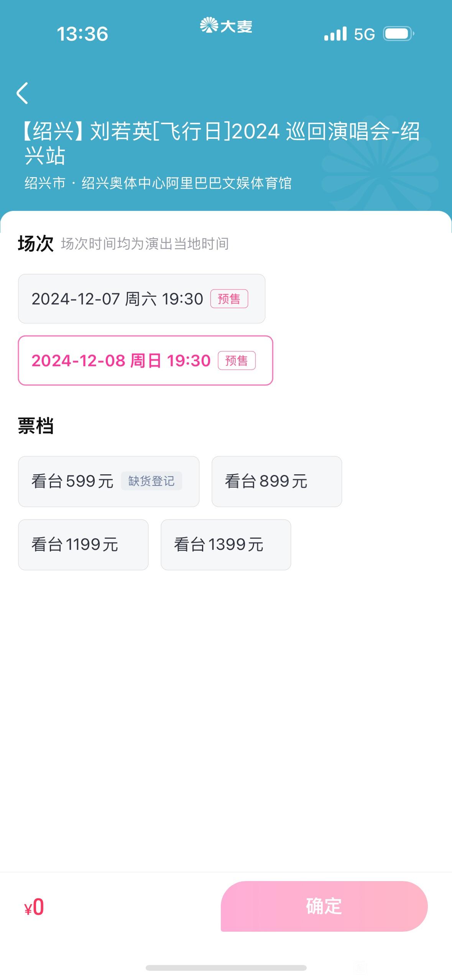Choose the 看台 599元 ticket tier
Viewport: 452px width, 980px height.
pos(108,482)
